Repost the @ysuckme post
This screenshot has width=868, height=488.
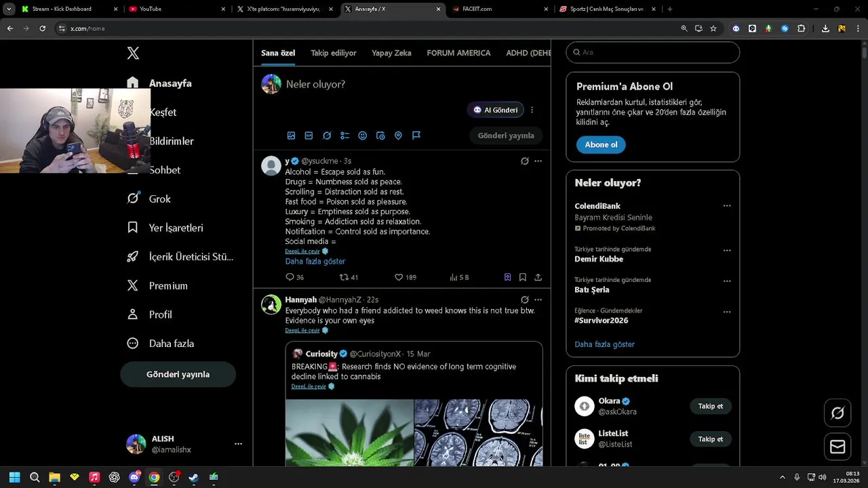click(x=349, y=277)
